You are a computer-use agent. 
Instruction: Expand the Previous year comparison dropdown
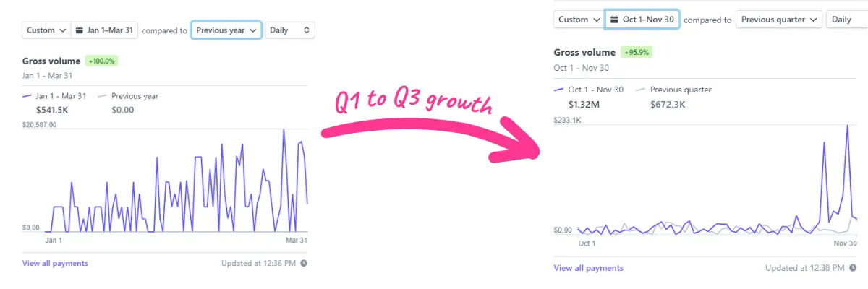[226, 30]
